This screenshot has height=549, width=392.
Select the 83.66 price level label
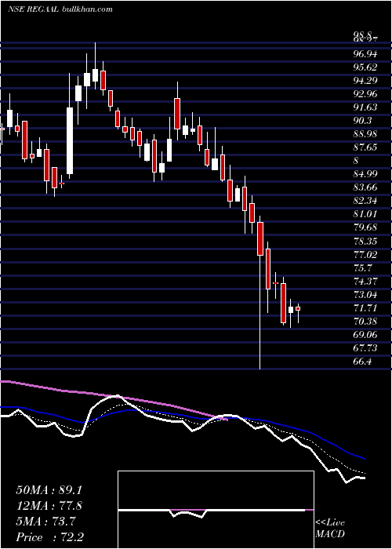pyautogui.click(x=365, y=187)
